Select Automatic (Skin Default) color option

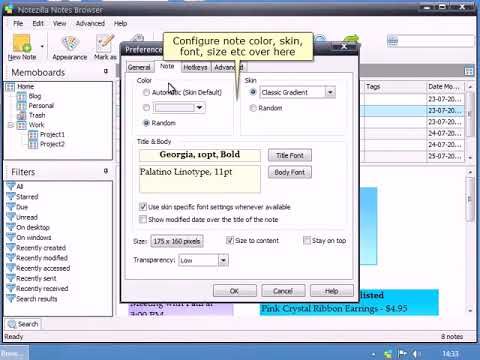point(146,92)
